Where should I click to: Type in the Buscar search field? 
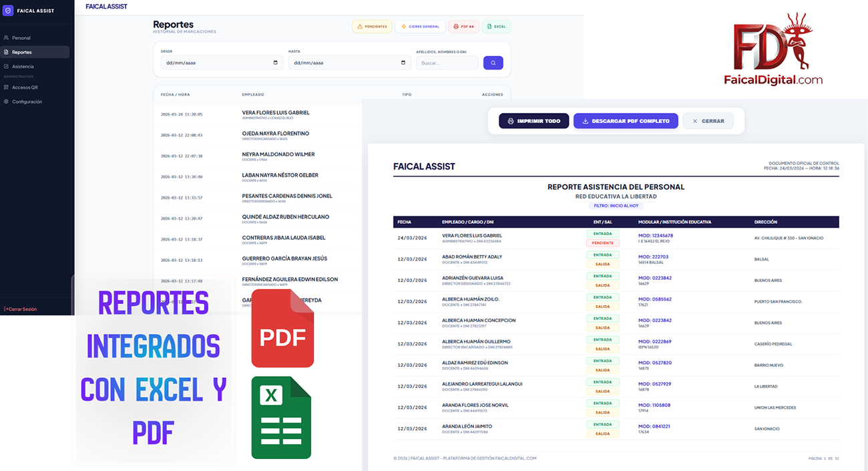[x=447, y=63]
